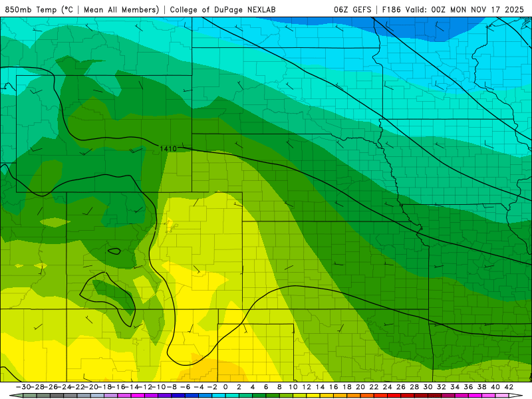Screen dimensions: 532x399
Task: Click the '-30' value on the color scale
Action: click(x=23, y=387)
